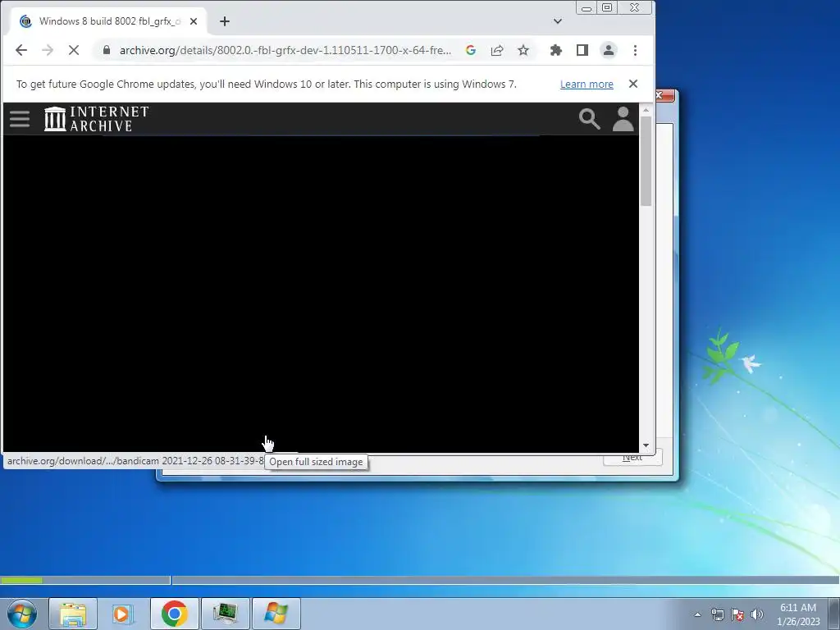Open Internet Archive user account icon

coord(623,119)
